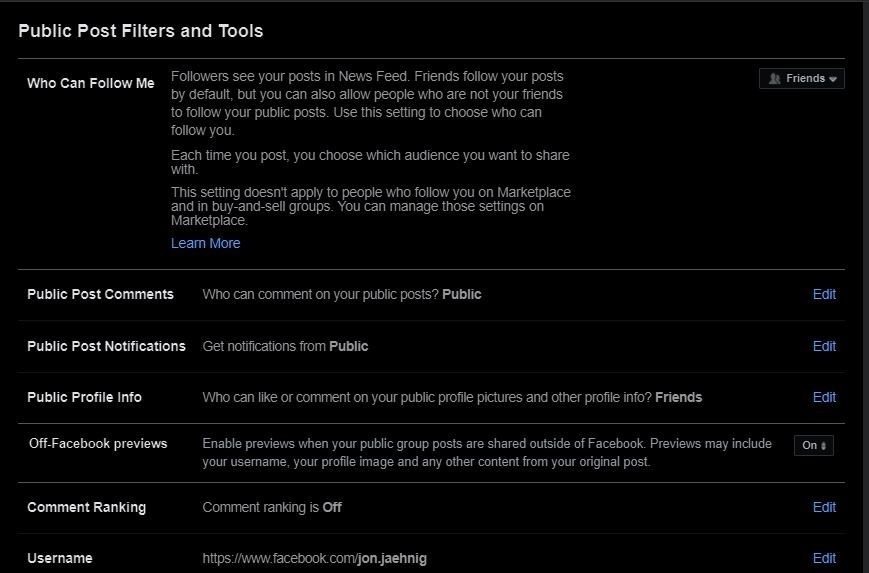The width and height of the screenshot is (869, 573).
Task: Click the 'Get notifications from Public' text
Action: (x=285, y=346)
